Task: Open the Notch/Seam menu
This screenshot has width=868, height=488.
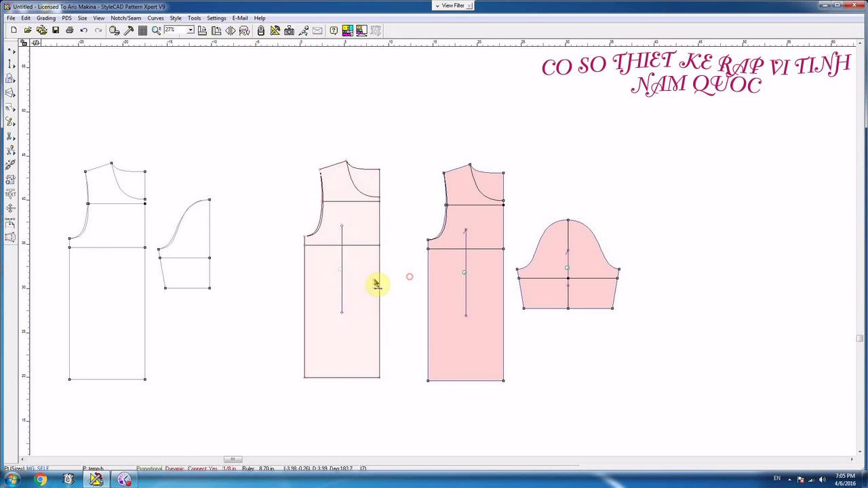Action: coord(126,18)
